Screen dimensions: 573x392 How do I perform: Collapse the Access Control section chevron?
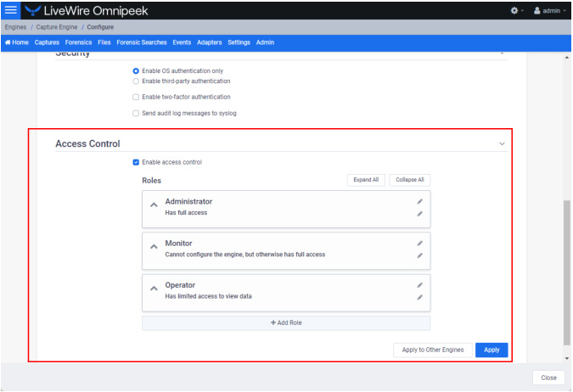502,144
